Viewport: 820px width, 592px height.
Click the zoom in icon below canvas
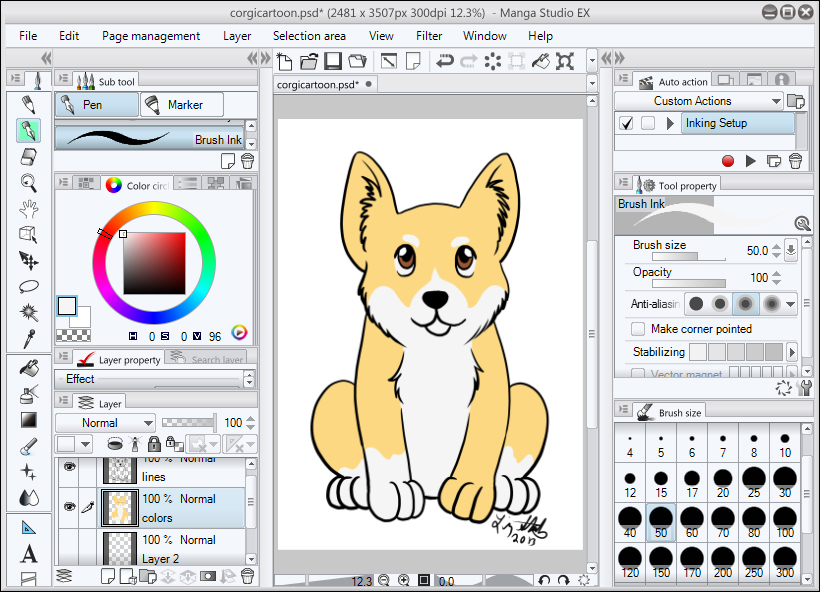(404, 580)
